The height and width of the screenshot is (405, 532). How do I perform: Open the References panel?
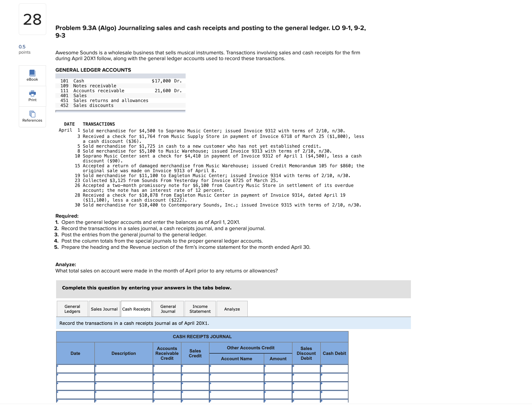point(32,117)
